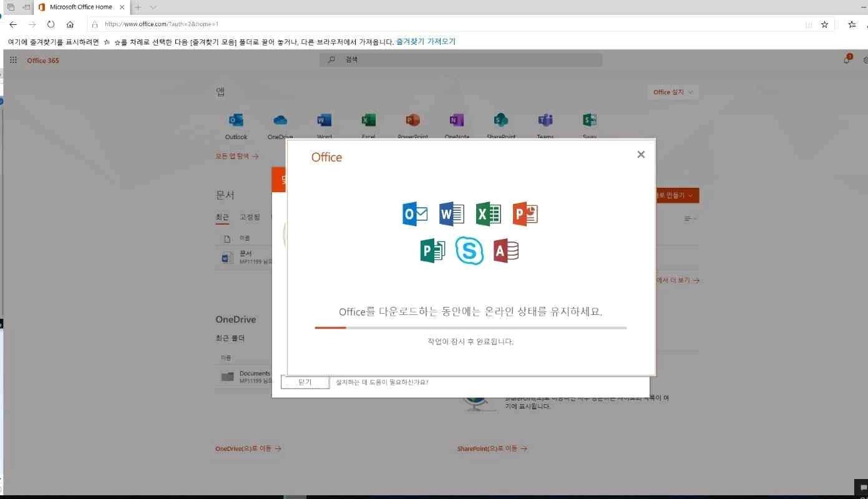
Task: Open the OneNote app icon
Action: pos(457,120)
